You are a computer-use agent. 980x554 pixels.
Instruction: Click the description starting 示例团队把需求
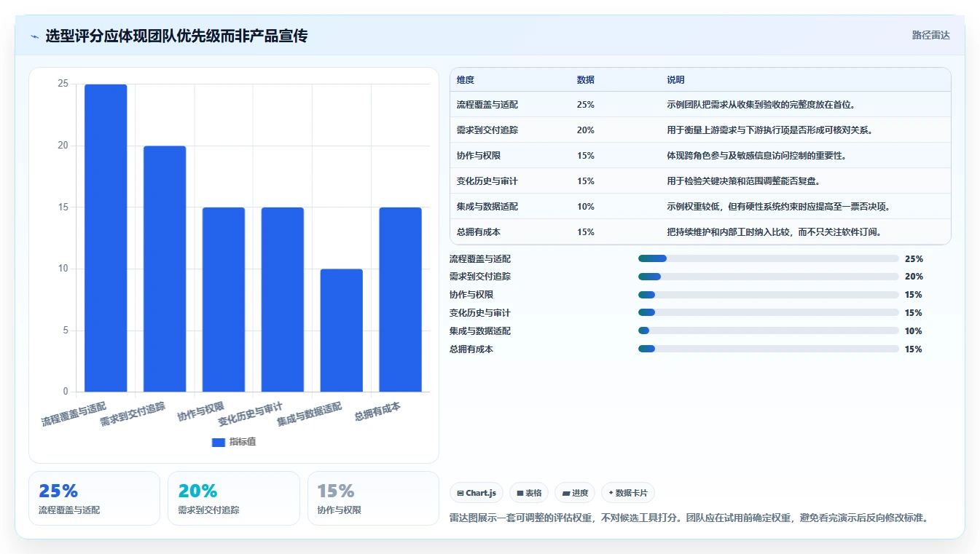[x=762, y=105]
